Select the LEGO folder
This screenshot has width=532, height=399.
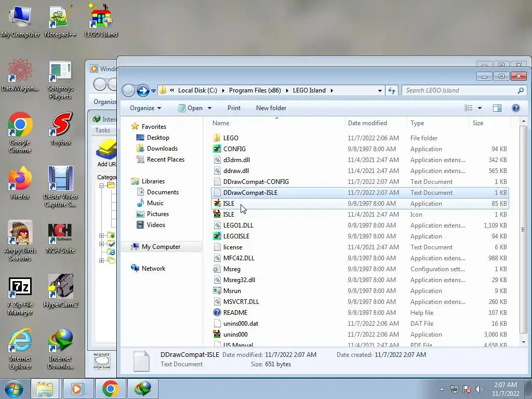click(x=360, y=138)
